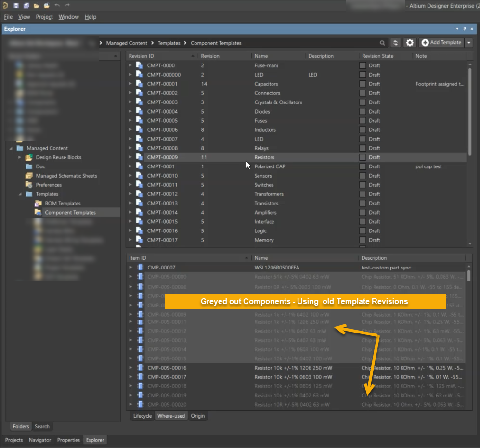
Task: Click the Save icon on the toolbar
Action: 16,5
